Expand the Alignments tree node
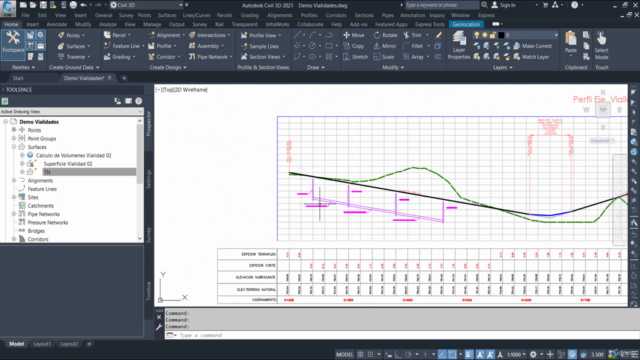Screen dimensions: 640x360 [x=14, y=180]
